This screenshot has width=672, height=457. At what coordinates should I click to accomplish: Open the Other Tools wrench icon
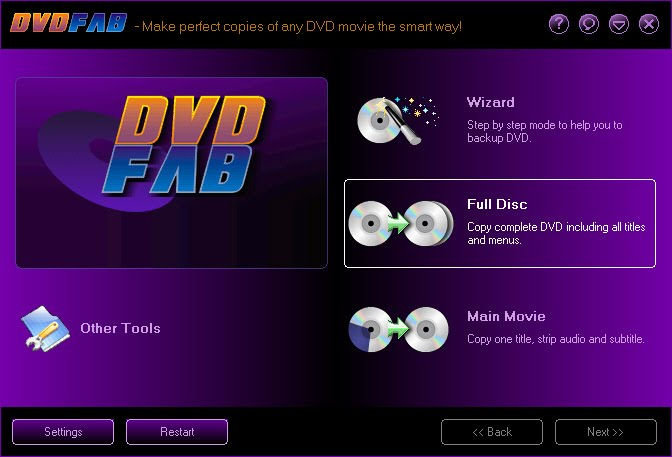(x=45, y=329)
